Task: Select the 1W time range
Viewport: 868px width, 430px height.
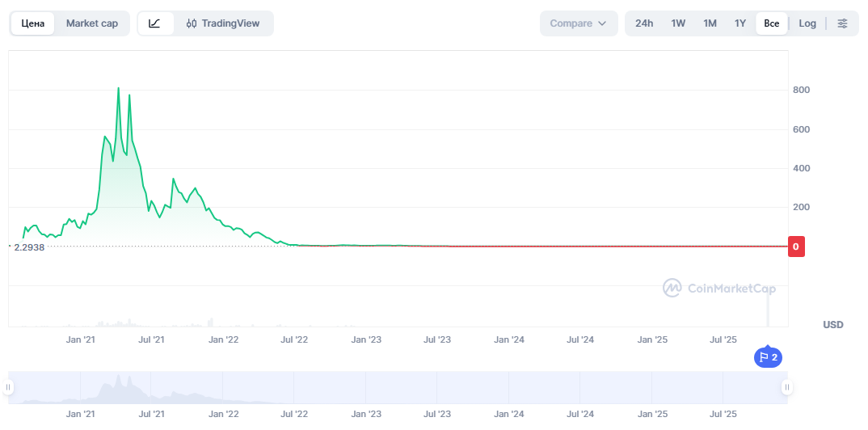Action: (x=678, y=23)
